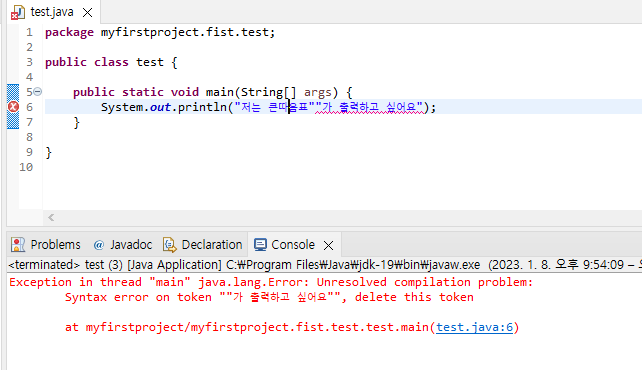Collapse the main method fold on line 5

[38, 92]
